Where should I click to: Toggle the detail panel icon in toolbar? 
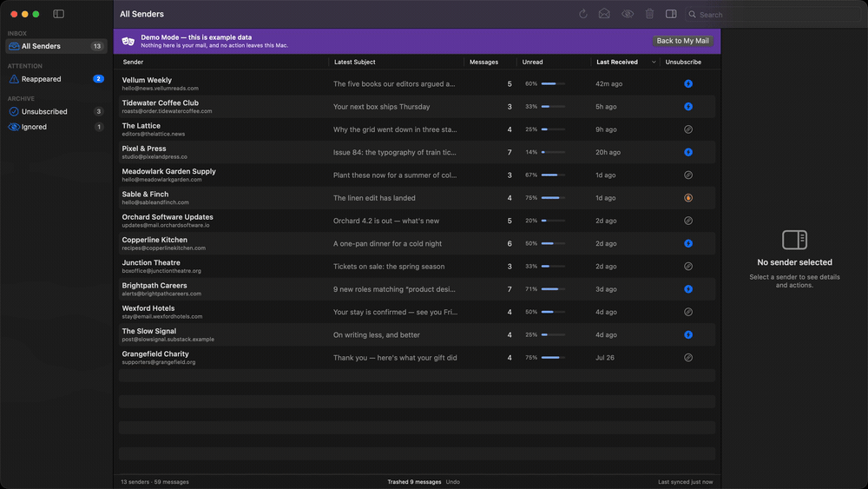tap(671, 14)
